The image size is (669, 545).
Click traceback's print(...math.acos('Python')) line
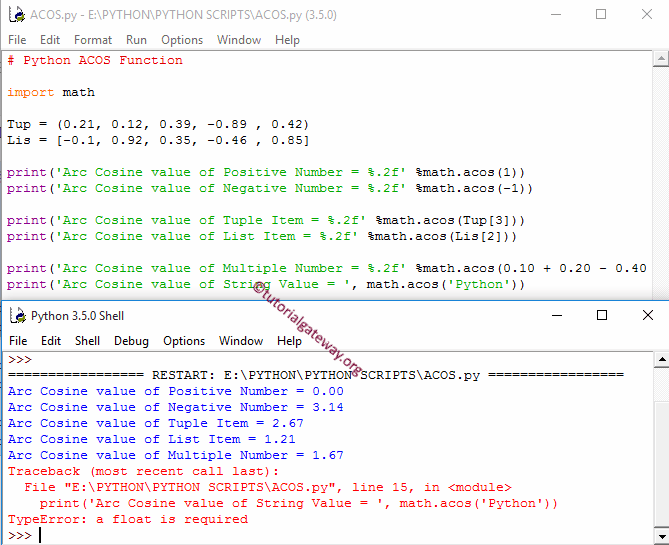(299, 503)
